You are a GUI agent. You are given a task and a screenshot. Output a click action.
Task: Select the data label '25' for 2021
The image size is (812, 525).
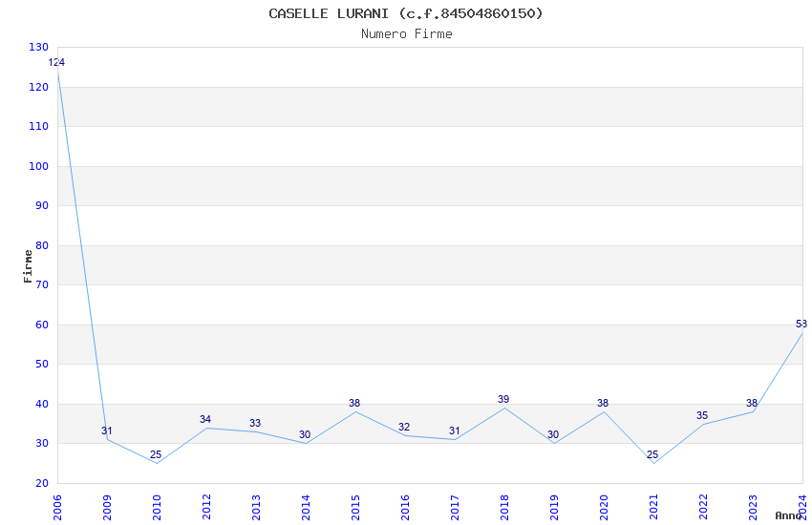point(653,454)
